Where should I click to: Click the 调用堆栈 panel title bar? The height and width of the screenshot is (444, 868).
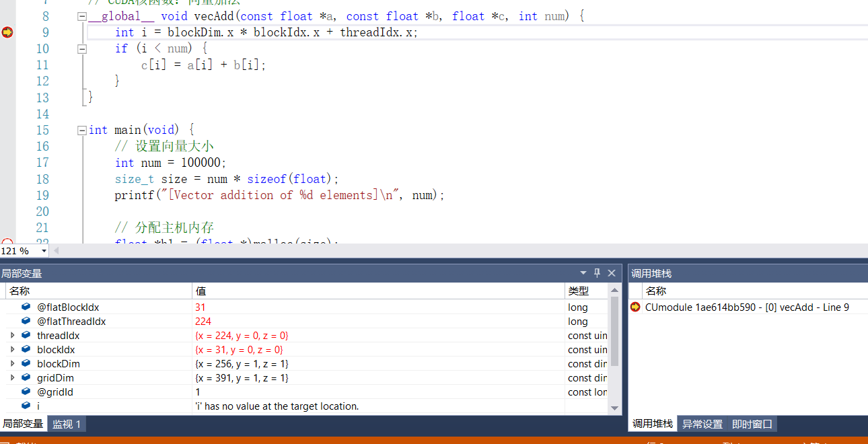point(748,273)
